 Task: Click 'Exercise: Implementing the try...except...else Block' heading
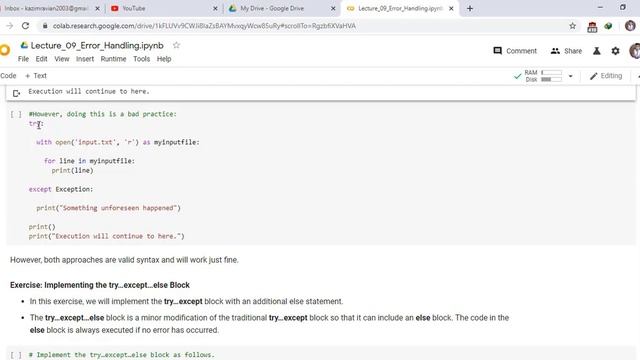click(x=100, y=285)
